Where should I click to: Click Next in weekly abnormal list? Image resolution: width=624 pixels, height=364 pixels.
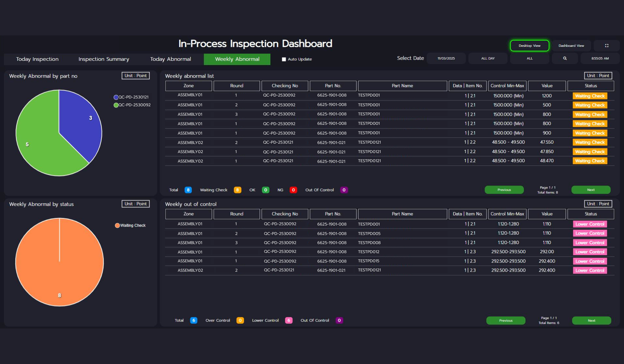click(x=591, y=190)
